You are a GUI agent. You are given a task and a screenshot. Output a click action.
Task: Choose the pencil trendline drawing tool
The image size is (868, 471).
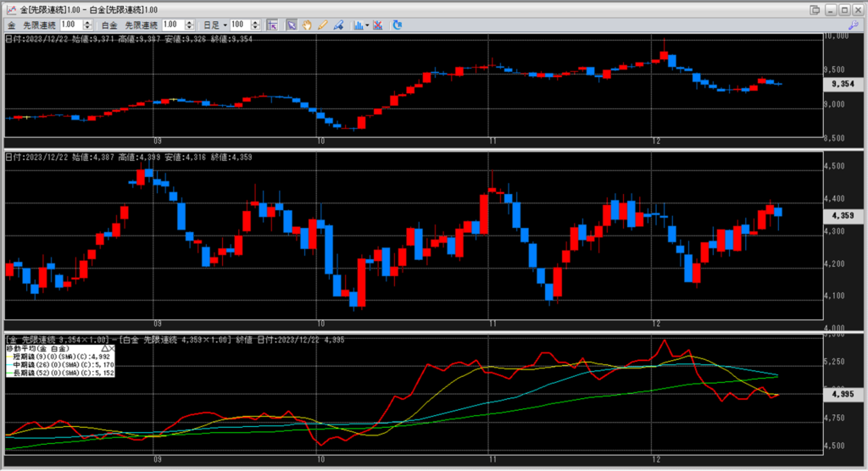[x=322, y=25]
